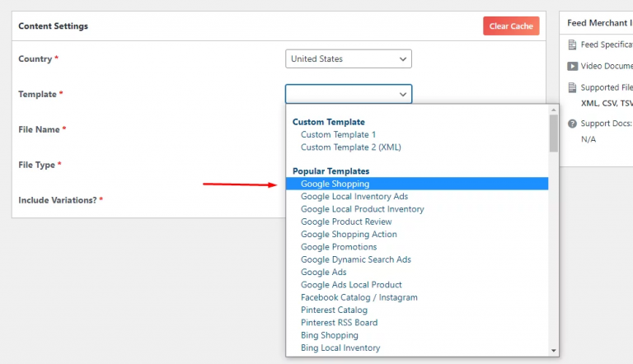Select Google Shopping from the template list
The width and height of the screenshot is (633, 364).
pos(335,184)
